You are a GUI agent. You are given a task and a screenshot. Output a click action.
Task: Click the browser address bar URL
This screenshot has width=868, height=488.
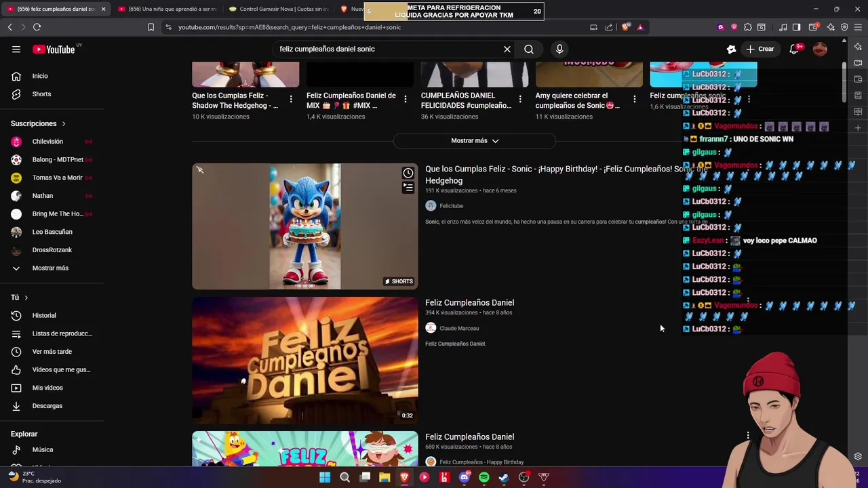tap(290, 27)
